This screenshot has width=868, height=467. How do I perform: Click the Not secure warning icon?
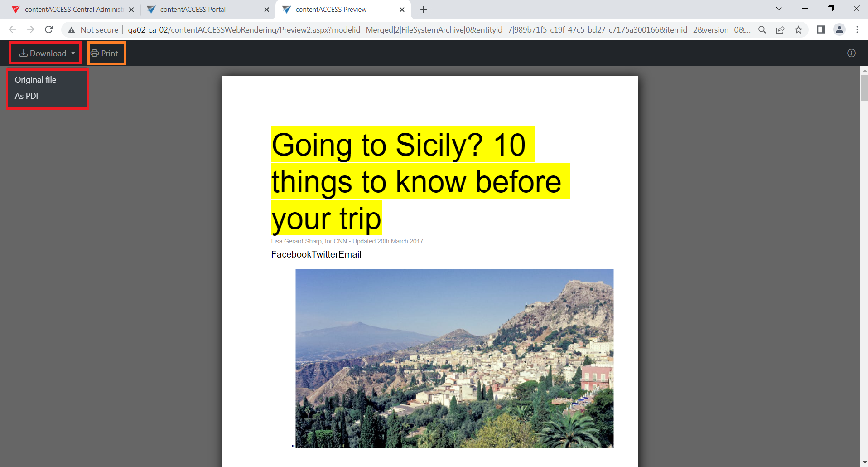tap(72, 30)
